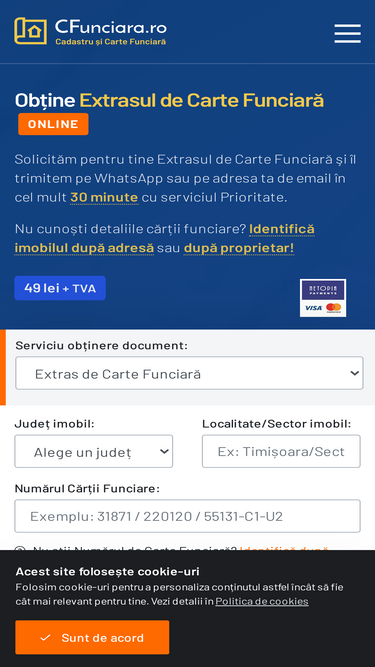Image resolution: width=375 pixels, height=667 pixels.
Task: Click the Mastercard logo
Action: (x=334, y=308)
